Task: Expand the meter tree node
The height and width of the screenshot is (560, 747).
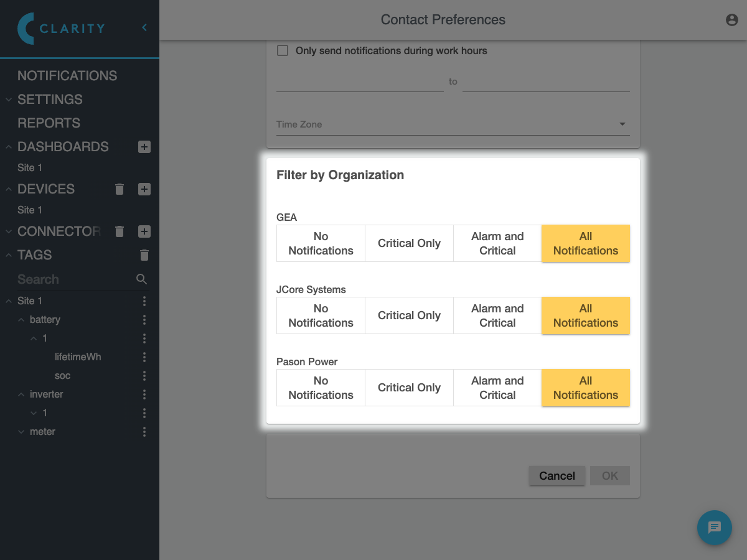Action: pyautogui.click(x=22, y=432)
